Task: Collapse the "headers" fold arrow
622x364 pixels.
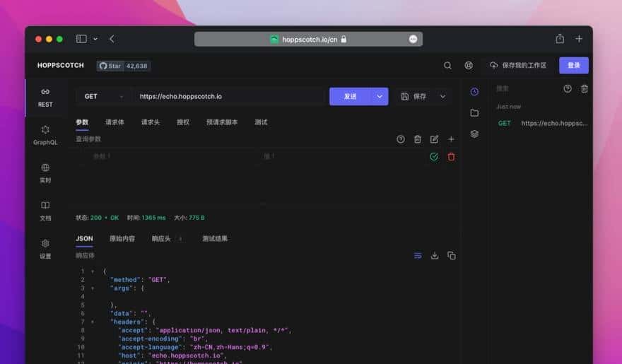Action: tap(93, 322)
